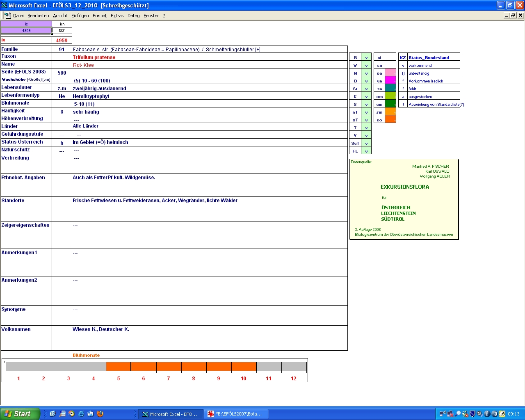Click the page number 580

point(62,73)
